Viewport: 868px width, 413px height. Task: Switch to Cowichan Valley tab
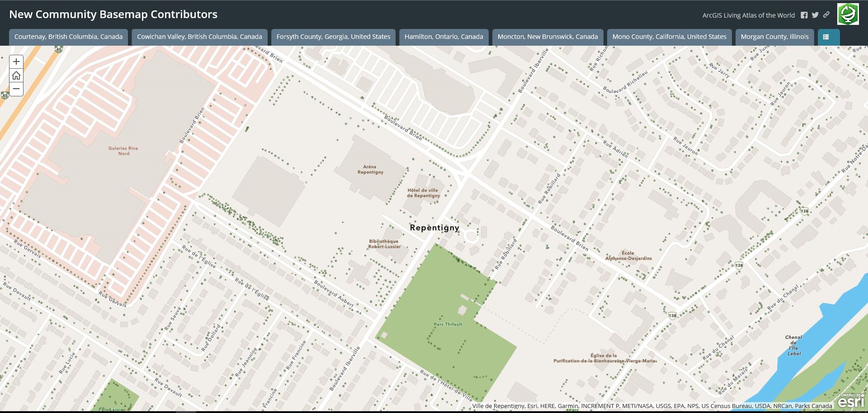(199, 37)
